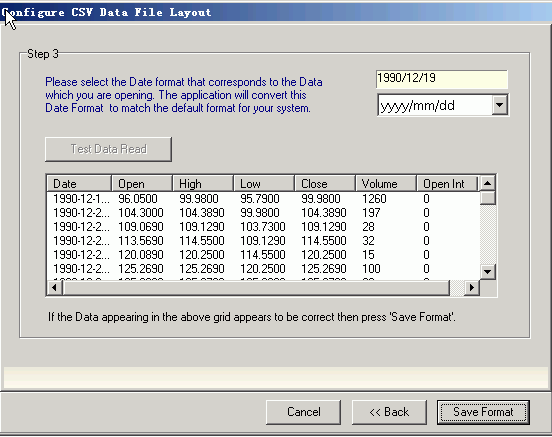Click the Close column header
The image size is (552, 437).
[x=325, y=183]
